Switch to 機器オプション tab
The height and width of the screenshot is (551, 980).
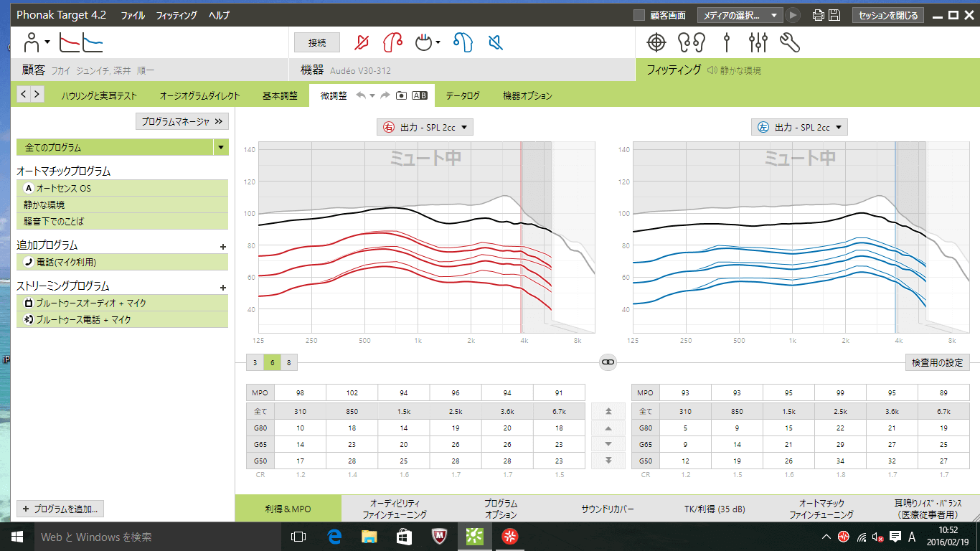pos(527,95)
